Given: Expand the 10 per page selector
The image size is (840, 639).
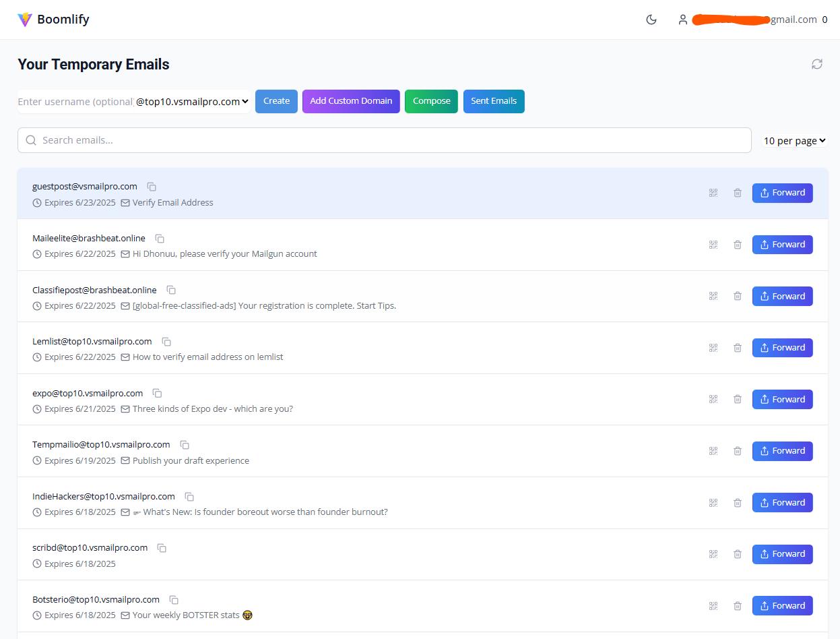Looking at the screenshot, I should (794, 141).
